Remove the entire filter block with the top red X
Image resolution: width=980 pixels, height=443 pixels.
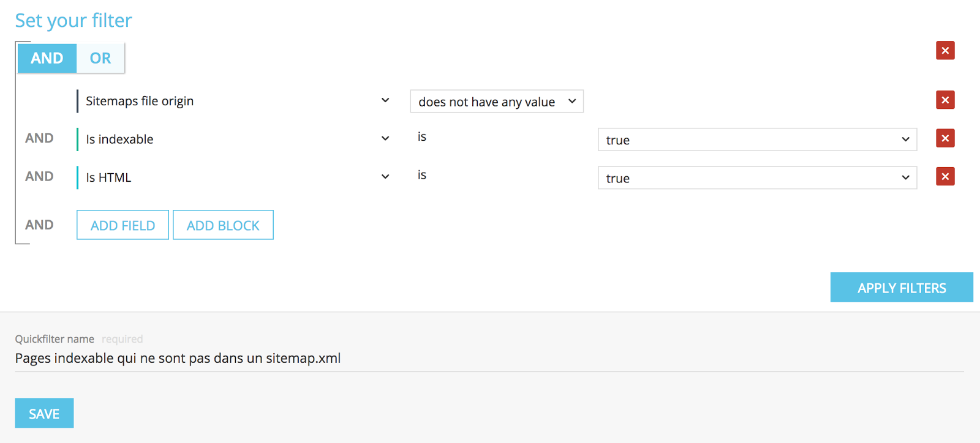point(945,51)
